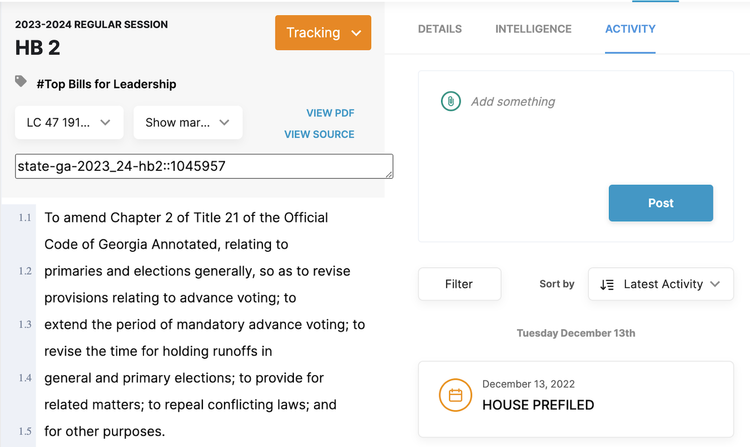
Task: Expand the LC 47 191 version dropdown
Action: click(x=69, y=123)
